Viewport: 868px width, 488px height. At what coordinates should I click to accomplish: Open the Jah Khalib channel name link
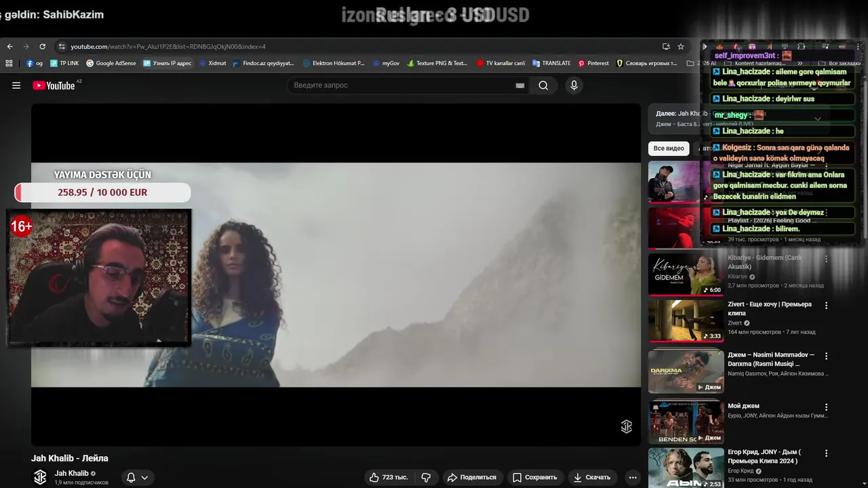[71, 473]
